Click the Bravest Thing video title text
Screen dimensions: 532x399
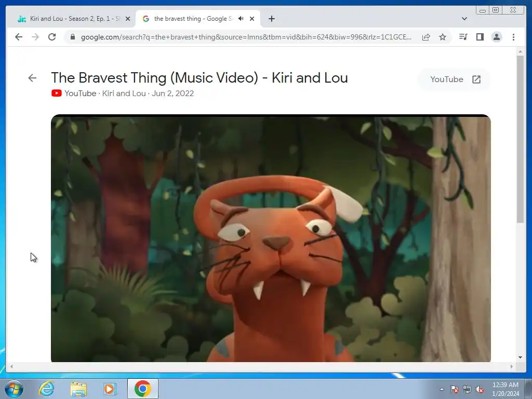[x=199, y=78]
